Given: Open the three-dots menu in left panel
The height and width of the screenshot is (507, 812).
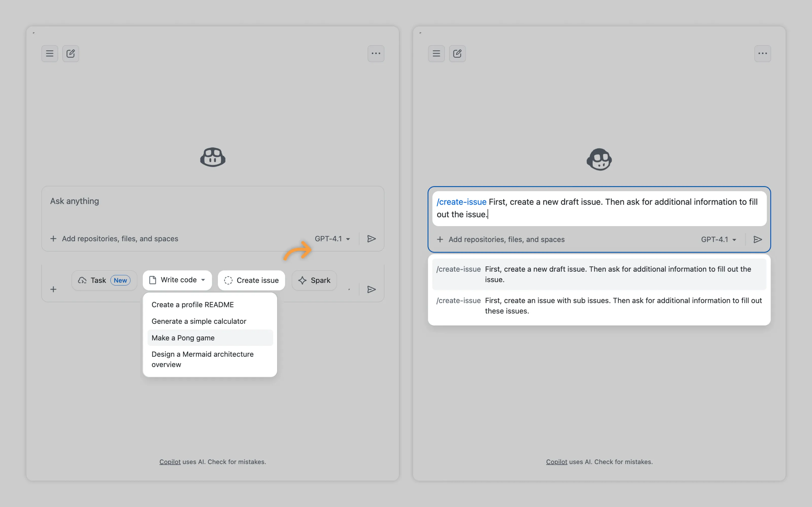Looking at the screenshot, I should pos(376,54).
